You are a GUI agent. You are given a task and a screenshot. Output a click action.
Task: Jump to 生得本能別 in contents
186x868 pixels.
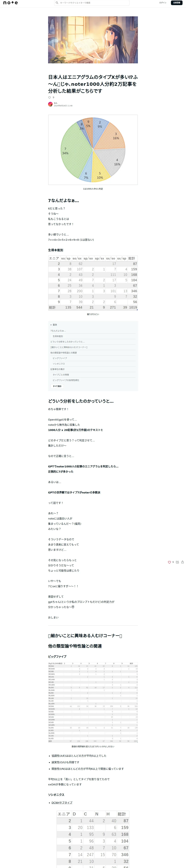pyautogui.click(x=58, y=336)
